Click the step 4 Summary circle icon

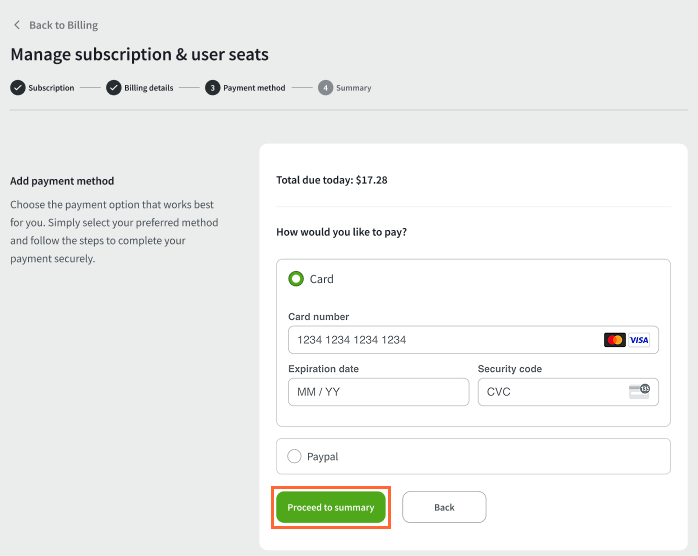tap(325, 88)
